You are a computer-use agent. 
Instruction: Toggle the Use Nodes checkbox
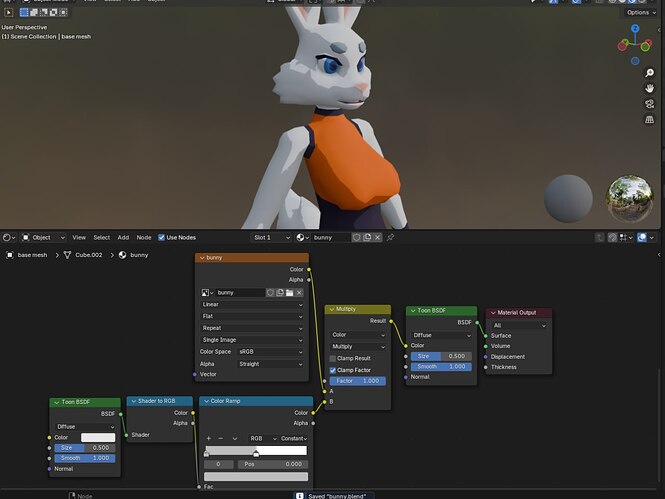(162, 237)
